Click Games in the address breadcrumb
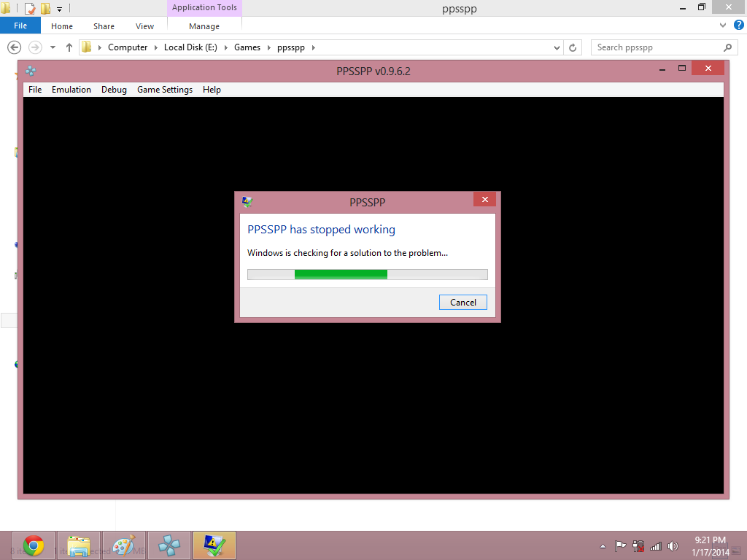 pyautogui.click(x=247, y=47)
